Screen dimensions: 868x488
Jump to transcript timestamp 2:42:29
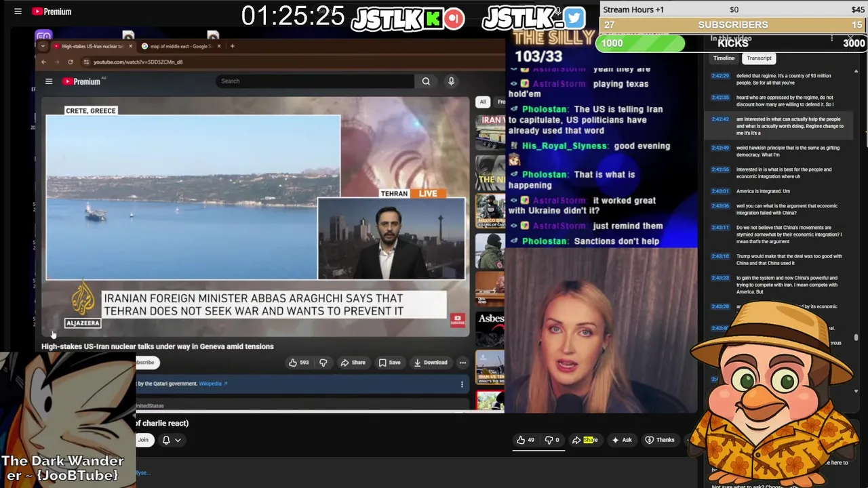[720, 76]
